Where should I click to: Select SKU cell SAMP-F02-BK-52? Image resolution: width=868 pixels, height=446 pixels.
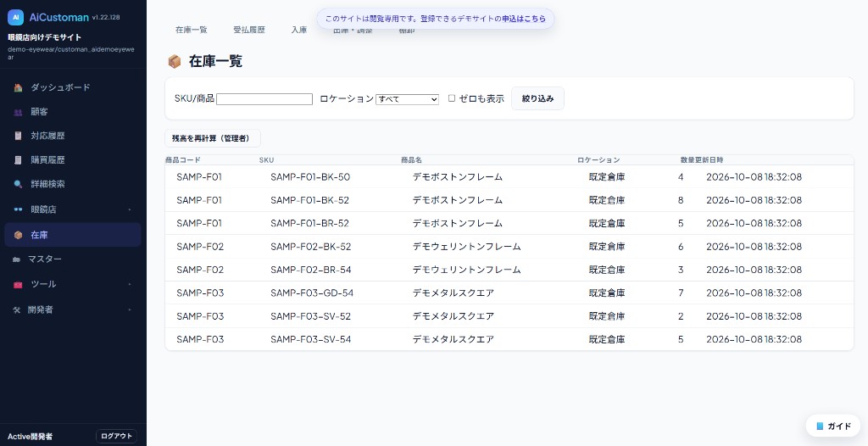(x=310, y=247)
